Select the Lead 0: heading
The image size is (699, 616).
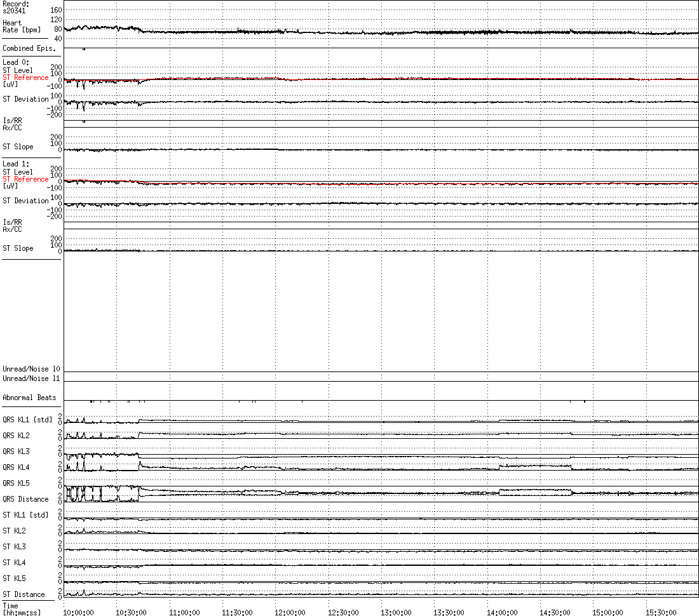click(16, 62)
